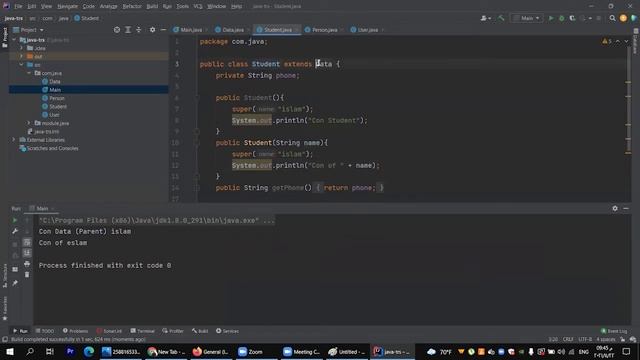Clear Run console with trash icon
This screenshot has height=360, width=640.
(x=27, y=275)
